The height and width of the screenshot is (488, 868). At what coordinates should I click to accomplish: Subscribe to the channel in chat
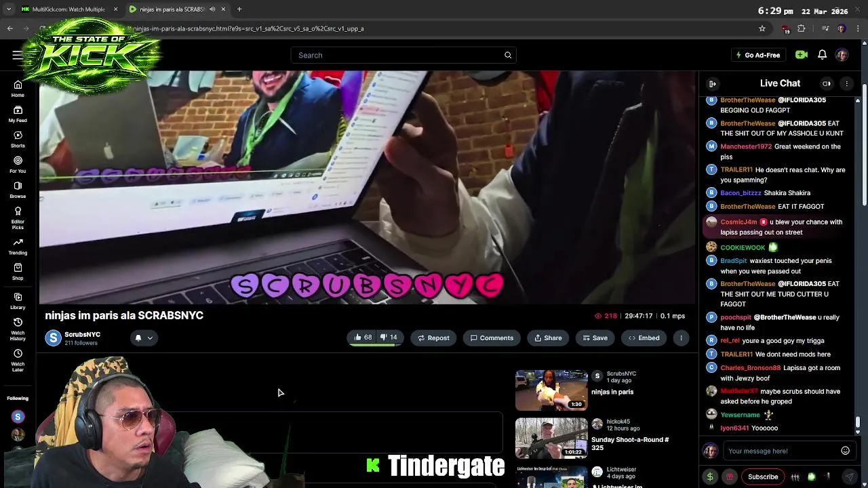[763, 476]
